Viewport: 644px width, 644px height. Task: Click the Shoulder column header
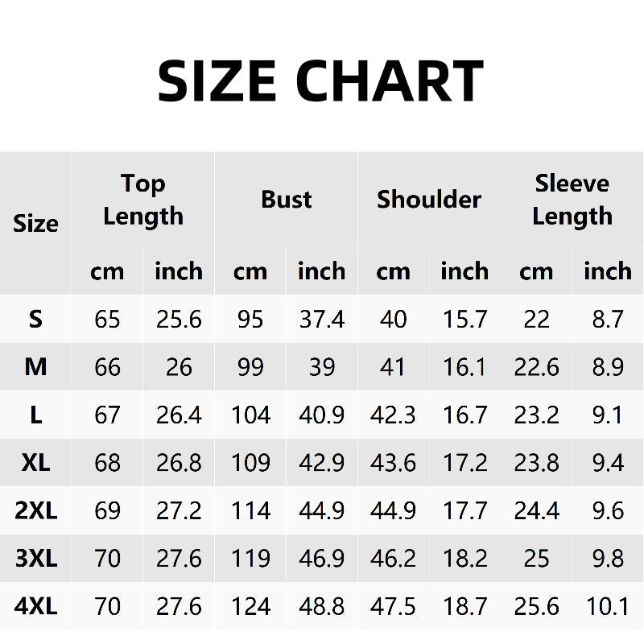click(x=429, y=200)
